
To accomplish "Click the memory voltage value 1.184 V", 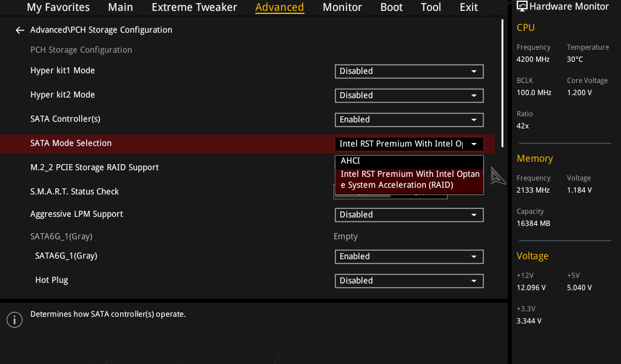I will [579, 190].
